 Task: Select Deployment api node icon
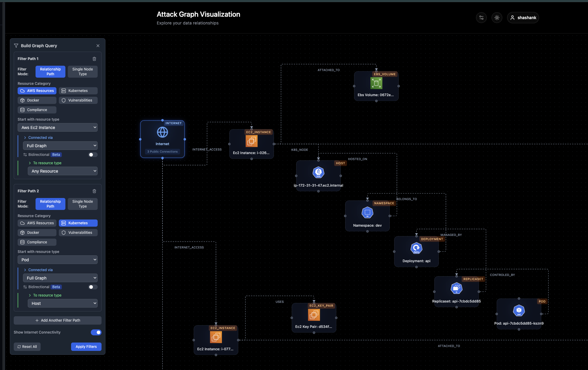click(x=416, y=248)
